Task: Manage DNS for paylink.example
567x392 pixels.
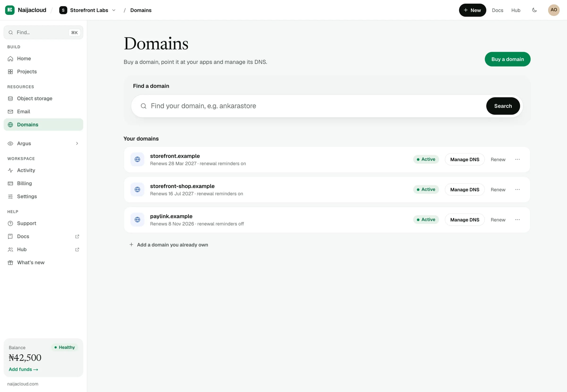Action: (x=464, y=220)
